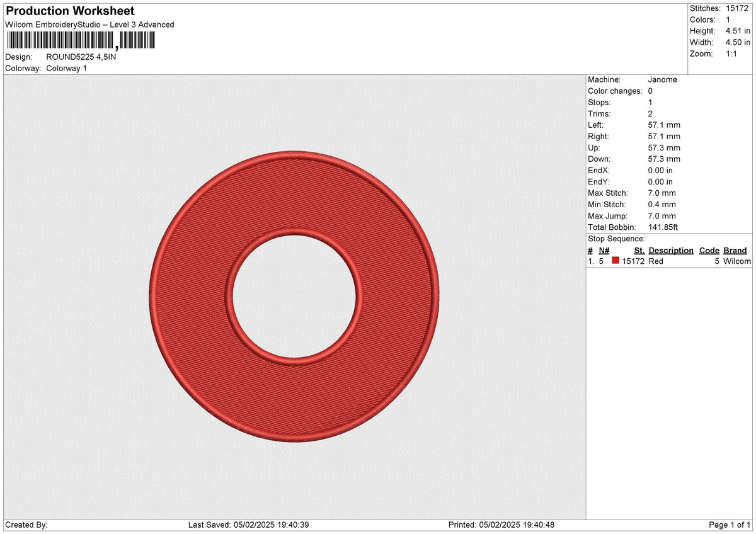756x534 pixels.
Task: Click the 'EndX:' value 0.00 in
Action: coord(660,170)
